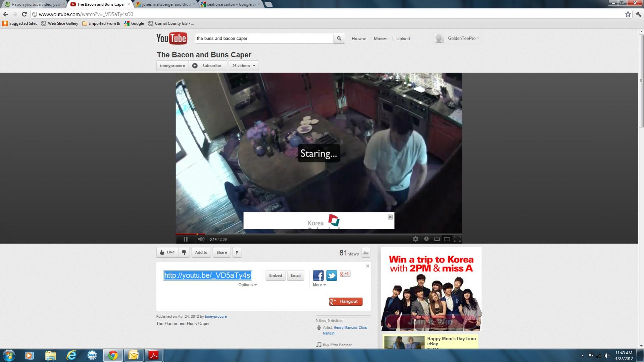
Task: Close the Korea ad overlay
Action: pos(390,217)
